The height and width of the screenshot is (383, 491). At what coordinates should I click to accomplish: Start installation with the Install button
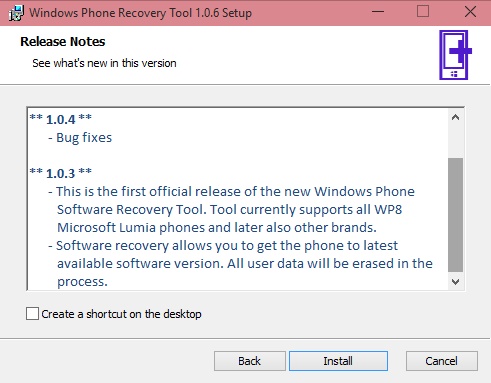pyautogui.click(x=338, y=361)
